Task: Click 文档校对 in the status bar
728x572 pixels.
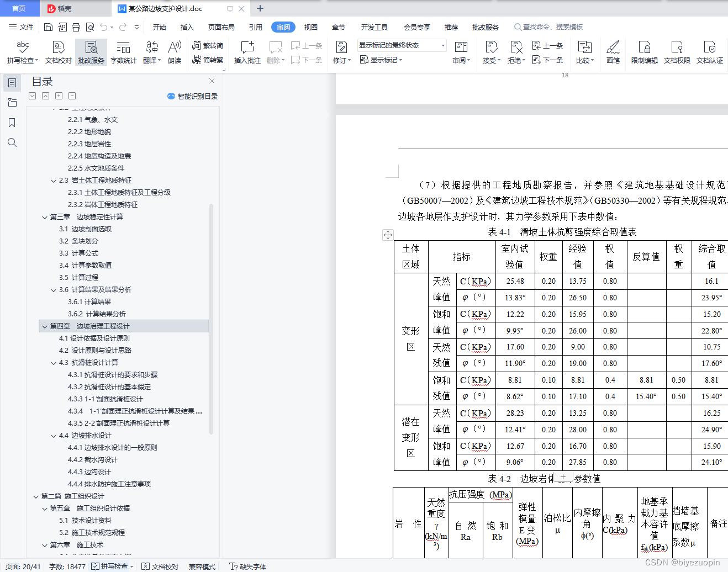Action: (x=160, y=566)
